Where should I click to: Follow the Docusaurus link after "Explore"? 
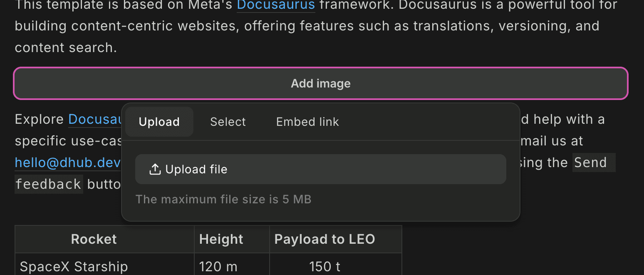(x=95, y=120)
